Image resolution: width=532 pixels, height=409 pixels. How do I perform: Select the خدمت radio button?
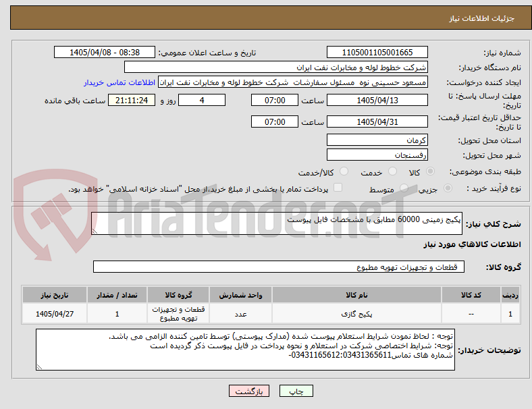pyautogui.click(x=392, y=171)
